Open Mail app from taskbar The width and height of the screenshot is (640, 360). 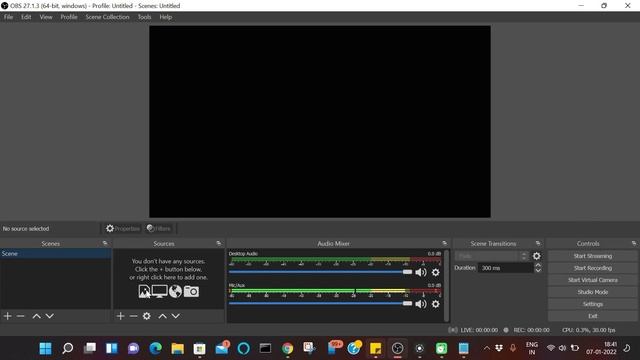[222, 349]
